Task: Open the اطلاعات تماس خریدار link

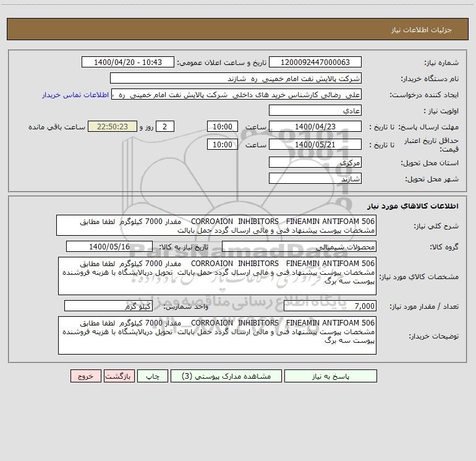Action: coord(75,95)
